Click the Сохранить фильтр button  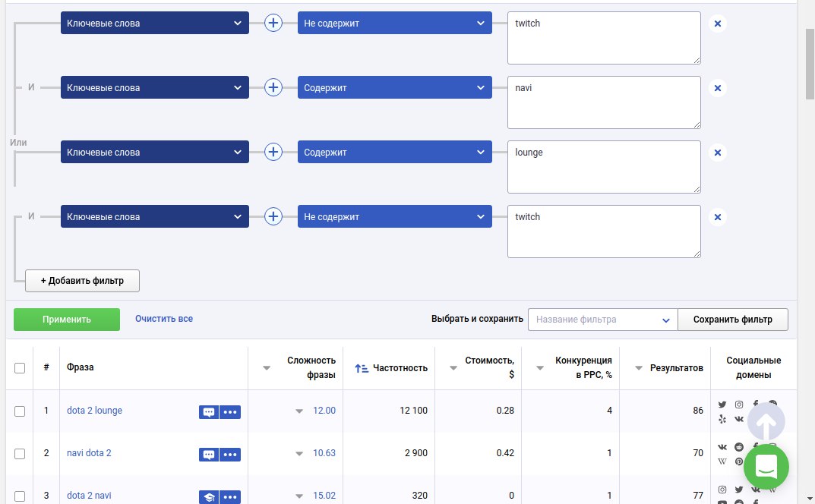(733, 320)
